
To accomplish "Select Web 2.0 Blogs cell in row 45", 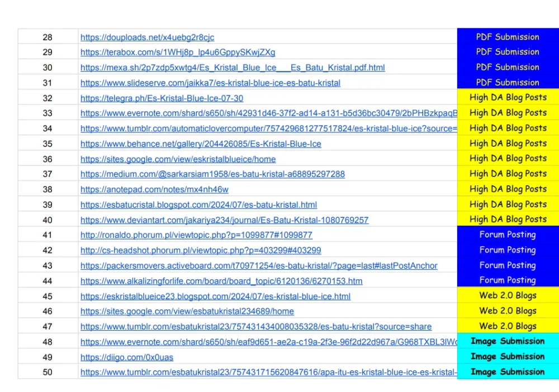I will point(508,295).
